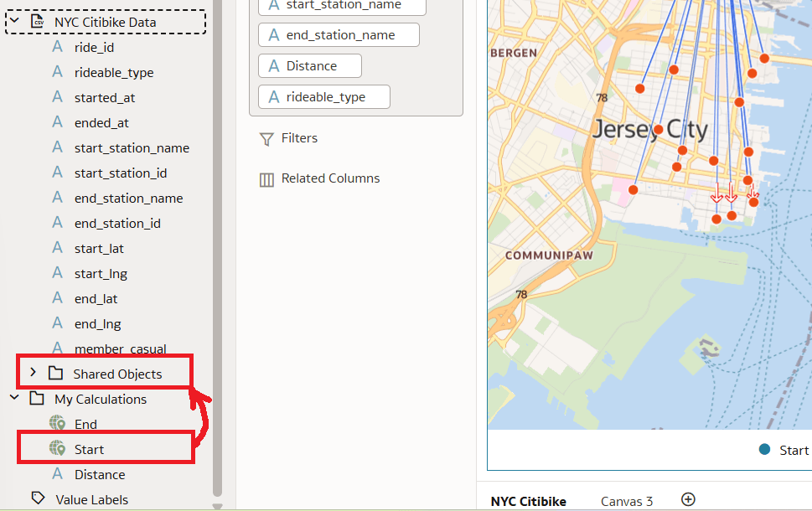Screen dimensions: 812x511
Task: Switch to the NYC Citibike canvas tab
Action: coord(528,501)
